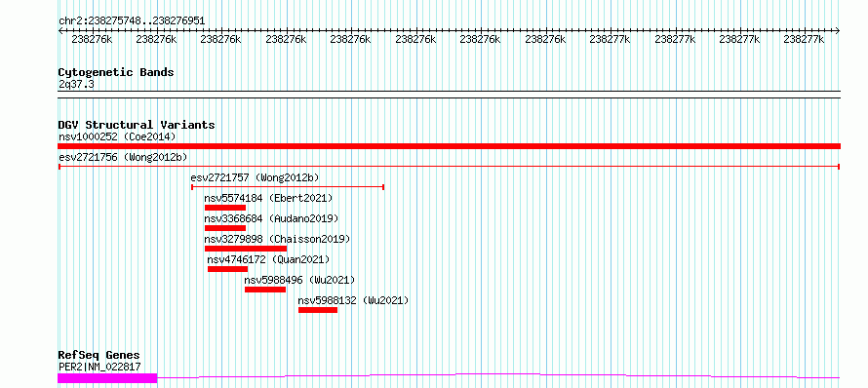Screen dimensions: 868x388
Task: Click the left arrow end of the ruler
Action: coord(60,31)
